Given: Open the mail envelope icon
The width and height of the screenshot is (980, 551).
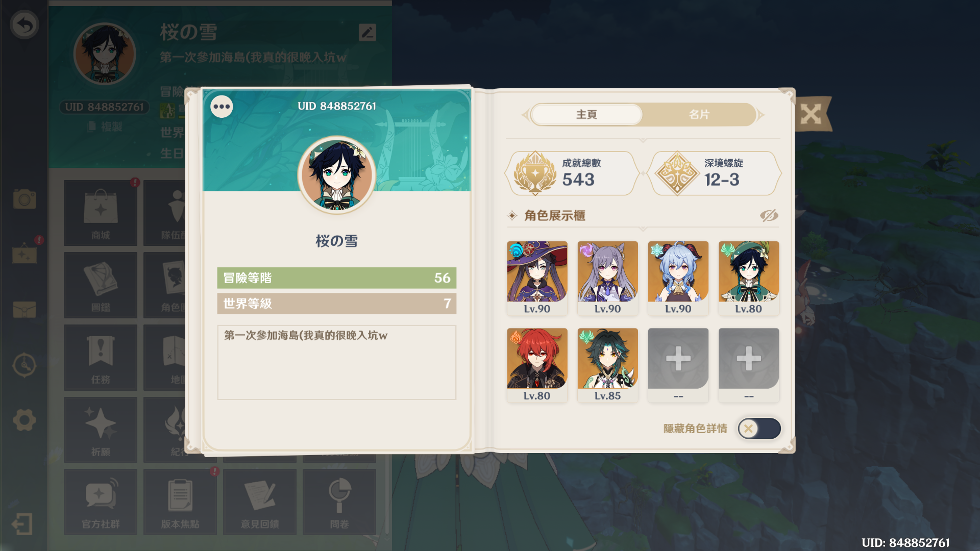Looking at the screenshot, I should point(24,309).
